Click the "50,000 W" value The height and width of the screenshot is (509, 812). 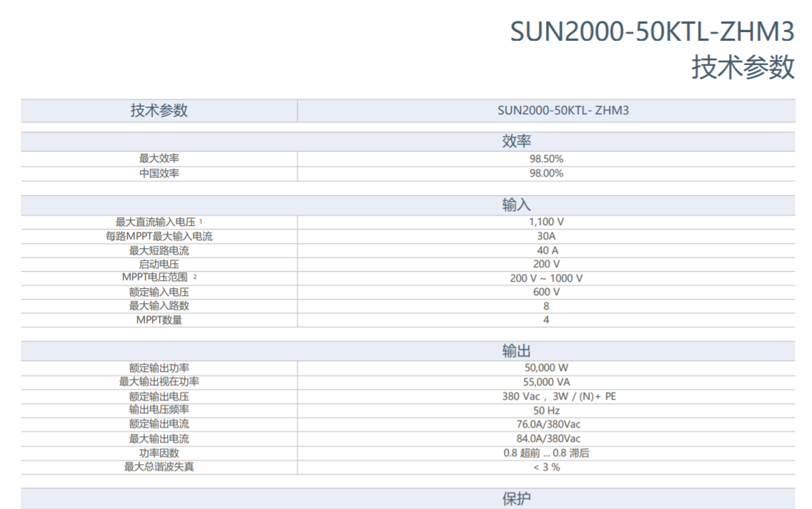(546, 368)
